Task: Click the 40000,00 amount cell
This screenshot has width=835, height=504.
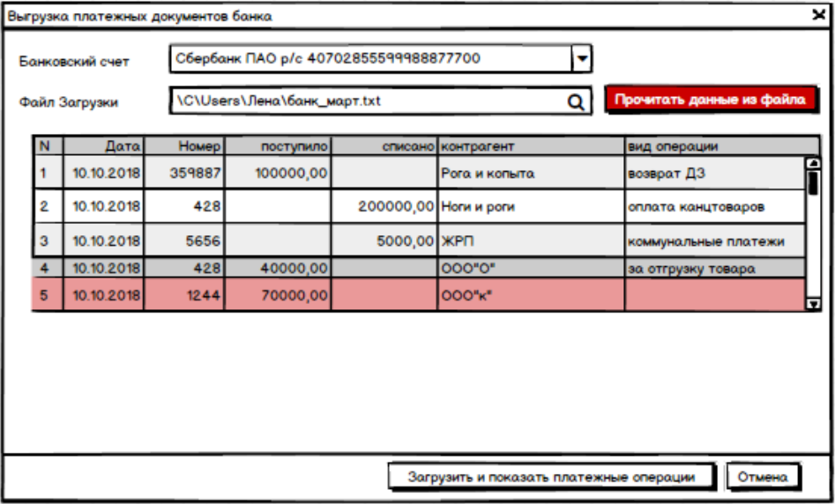Action: click(278, 269)
